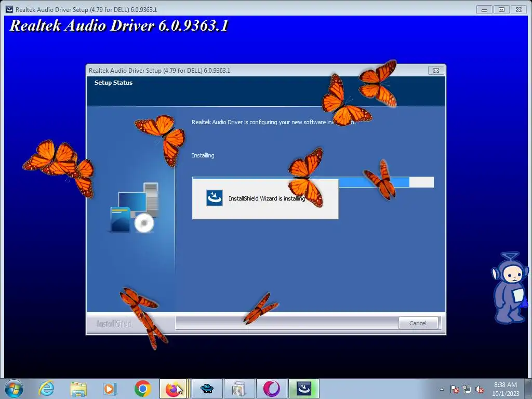Show hidden system tray icons arrow
Screen dimensions: 532x399
(x=442, y=389)
